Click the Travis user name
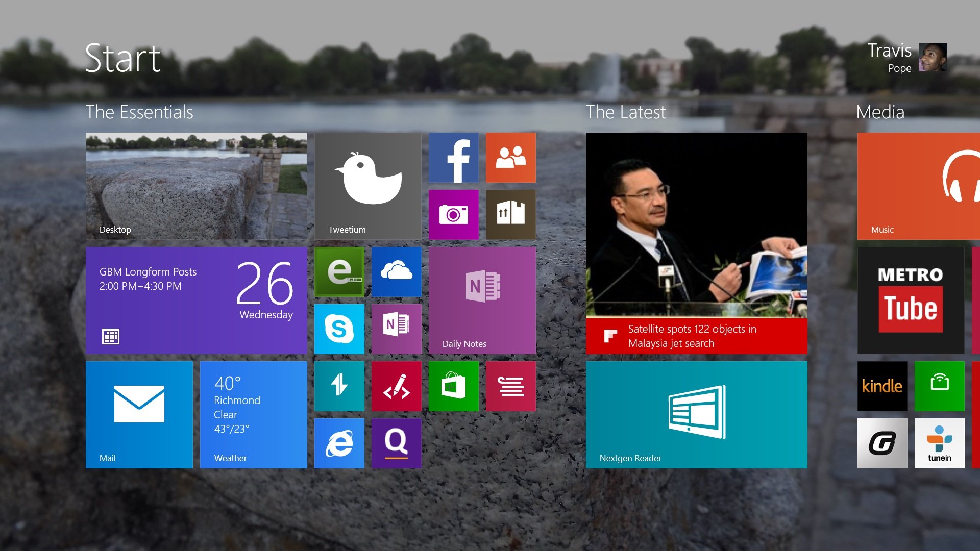 (890, 51)
